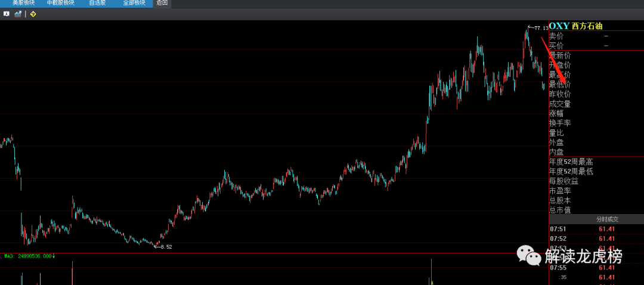Select the 07:52 trade row

[596, 238]
